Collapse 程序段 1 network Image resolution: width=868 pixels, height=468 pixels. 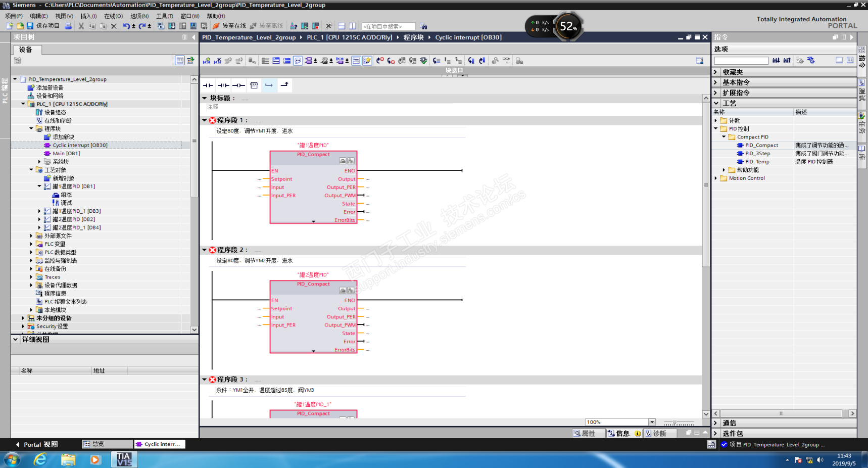click(205, 120)
